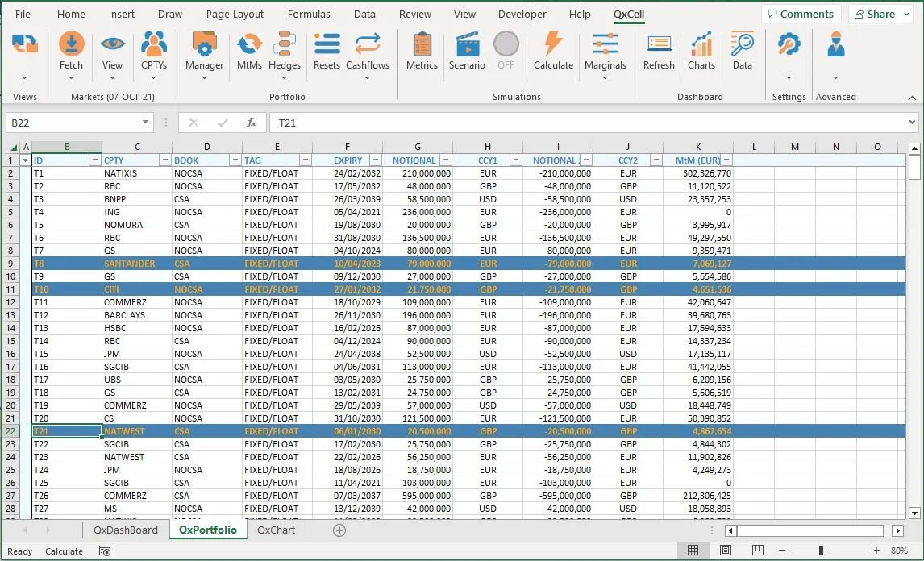Adjust the zoom slider handle
The height and width of the screenshot is (561, 924).
[x=821, y=551]
